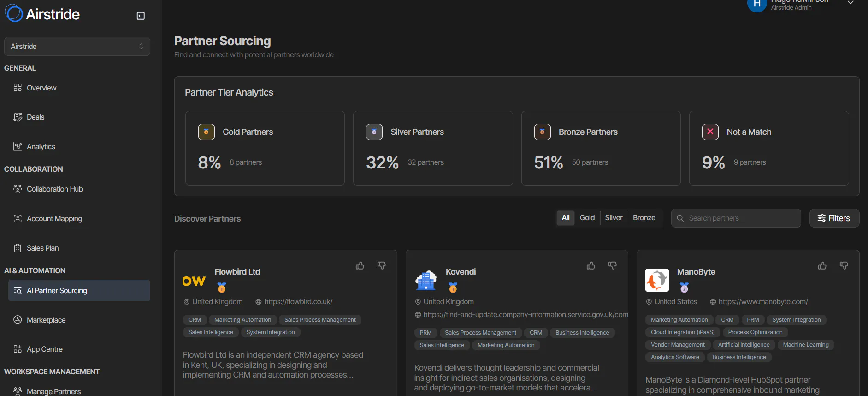Click ManoByte's silver medal badge

pos(684,288)
